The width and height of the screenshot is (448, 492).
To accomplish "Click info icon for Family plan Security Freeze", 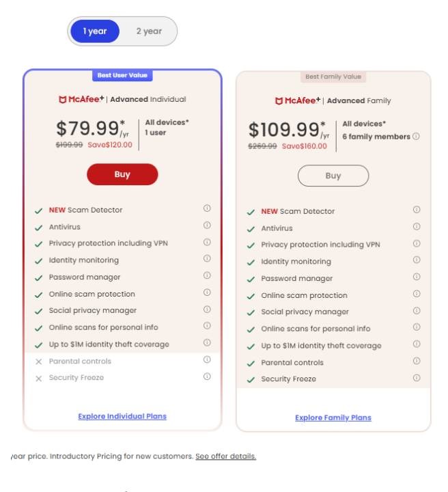I will (x=417, y=378).
